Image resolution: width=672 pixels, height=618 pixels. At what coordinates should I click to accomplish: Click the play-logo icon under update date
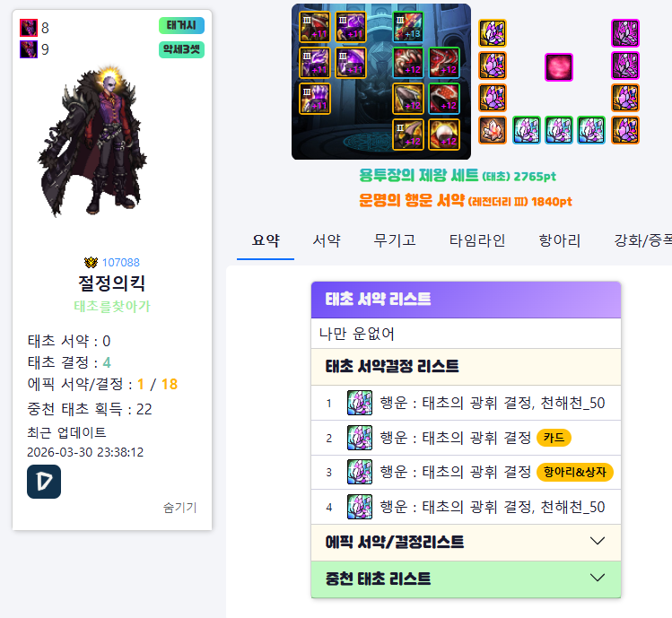(x=44, y=482)
